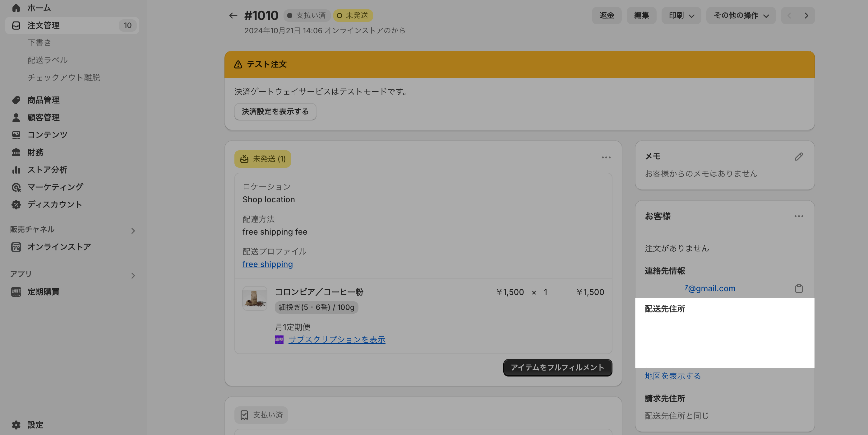Click the 返金 button

point(607,16)
